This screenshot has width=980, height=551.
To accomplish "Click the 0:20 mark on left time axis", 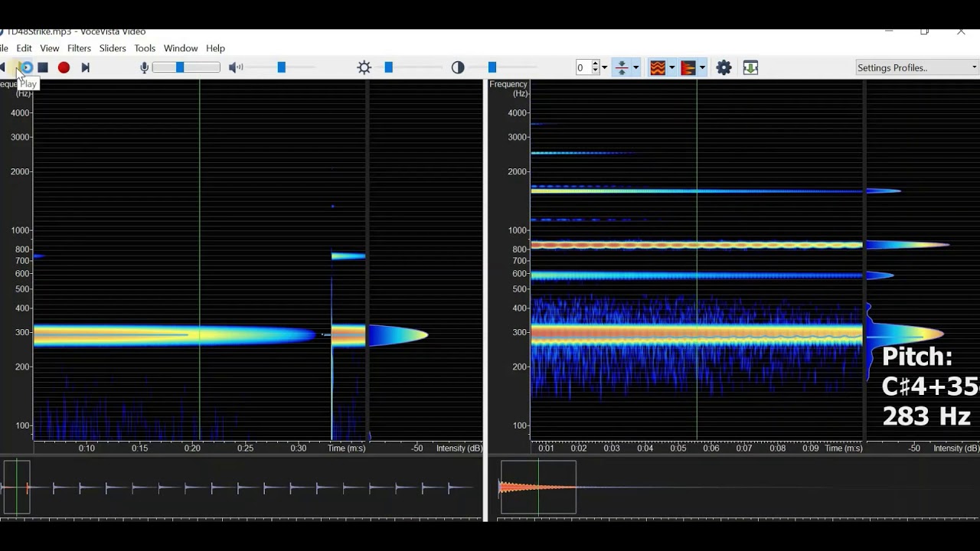I will (192, 448).
